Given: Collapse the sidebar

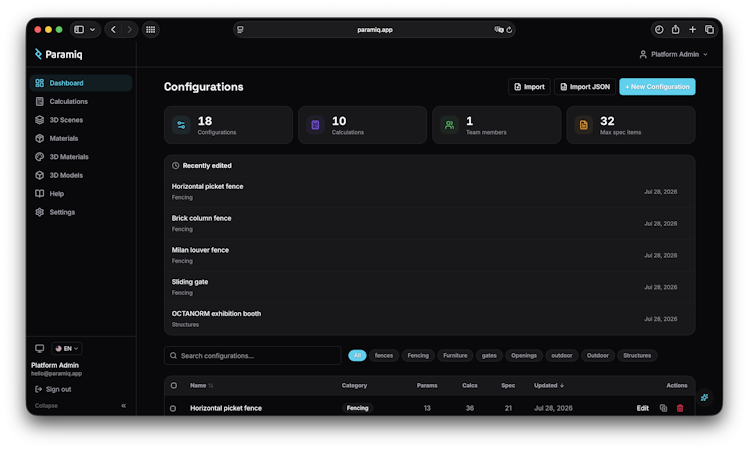Looking at the screenshot, I should [x=81, y=406].
